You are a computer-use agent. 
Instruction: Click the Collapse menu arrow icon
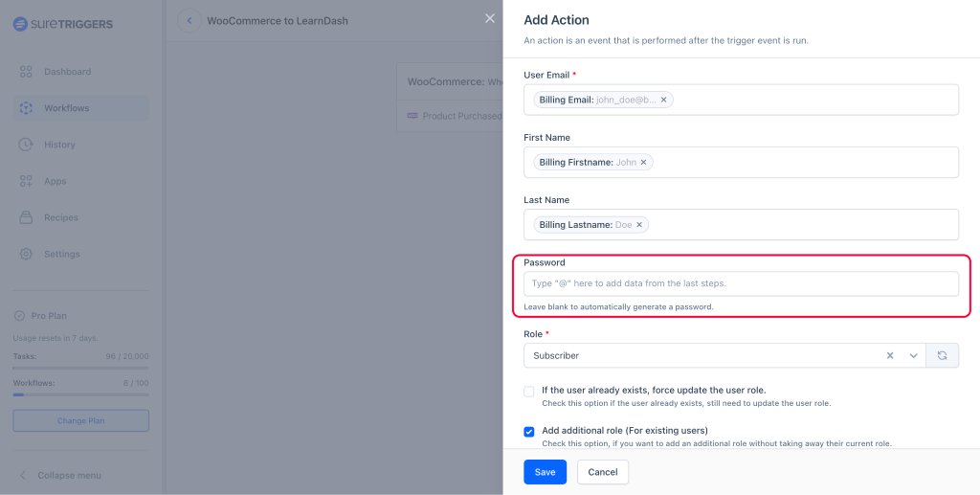23,476
